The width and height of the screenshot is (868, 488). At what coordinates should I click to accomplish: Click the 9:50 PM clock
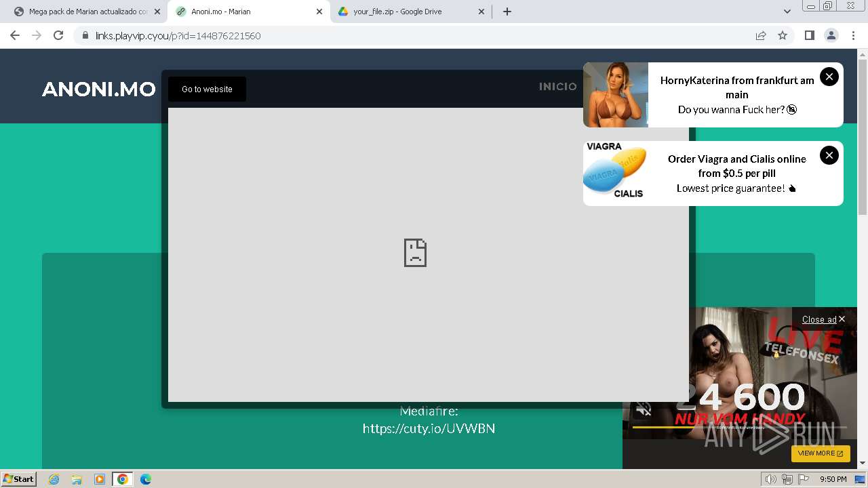(833, 479)
